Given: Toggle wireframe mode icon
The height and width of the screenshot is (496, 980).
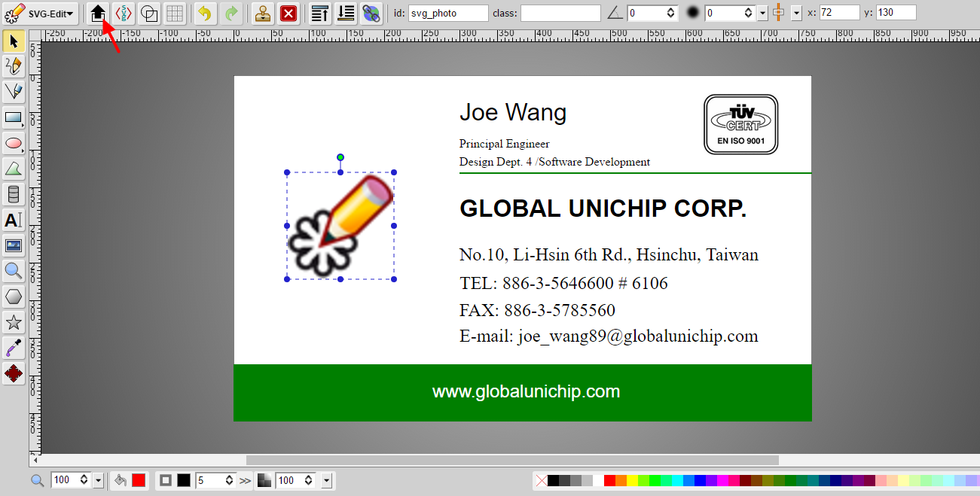Looking at the screenshot, I should [149, 13].
